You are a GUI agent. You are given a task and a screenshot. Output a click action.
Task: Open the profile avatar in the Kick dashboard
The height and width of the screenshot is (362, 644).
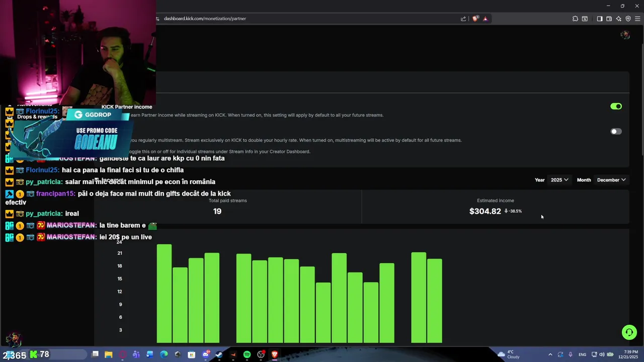(625, 35)
